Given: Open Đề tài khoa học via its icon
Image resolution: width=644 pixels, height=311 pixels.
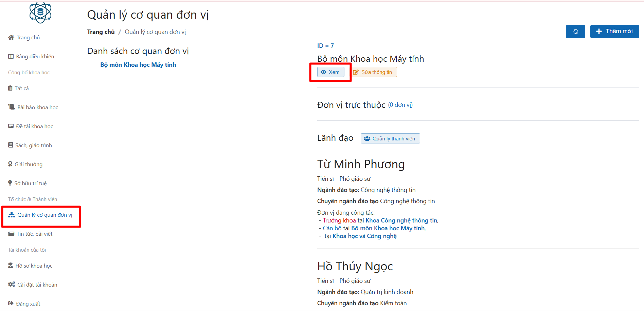Looking at the screenshot, I should 11,126.
